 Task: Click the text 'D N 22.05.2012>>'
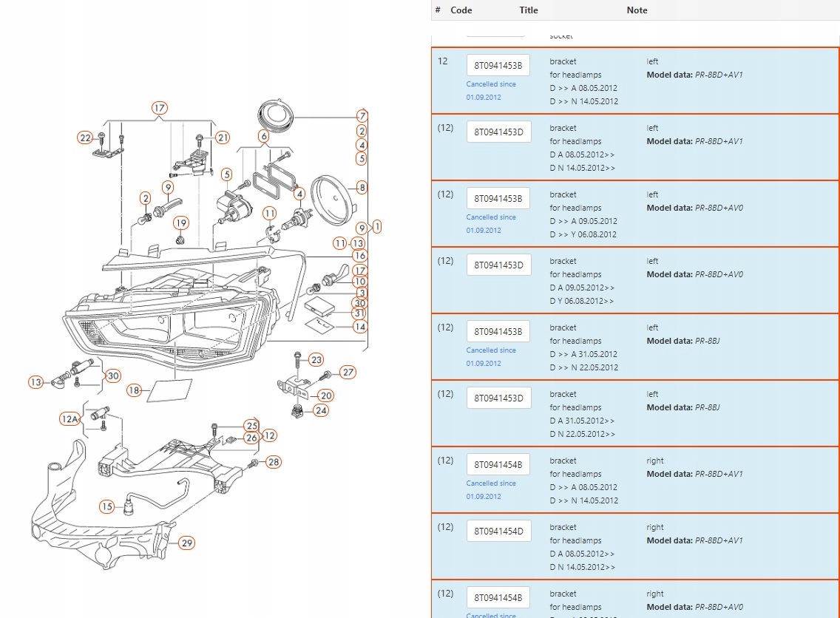coord(583,434)
